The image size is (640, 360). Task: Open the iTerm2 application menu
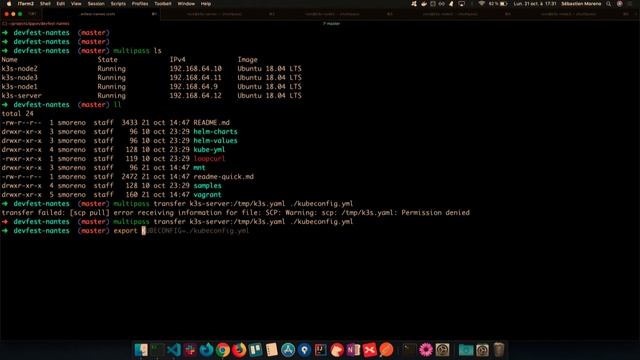click(x=25, y=4)
